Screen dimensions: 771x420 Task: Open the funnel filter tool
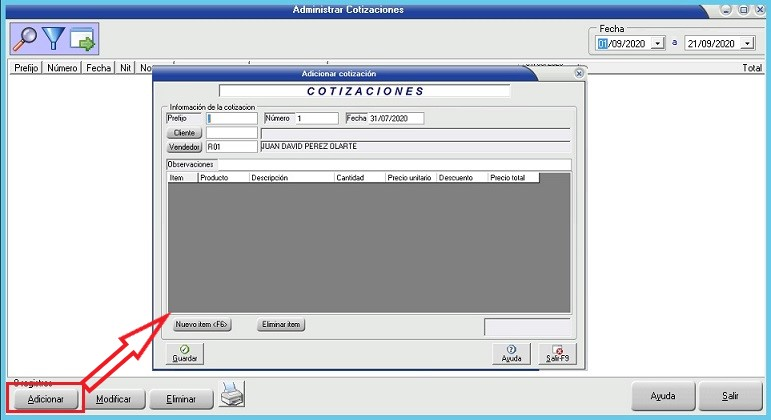[53, 39]
